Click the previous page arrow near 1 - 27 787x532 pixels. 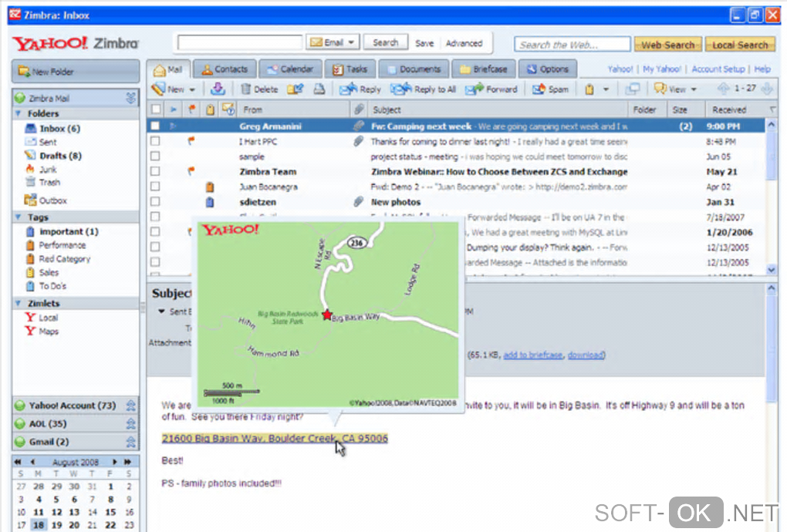click(x=723, y=89)
